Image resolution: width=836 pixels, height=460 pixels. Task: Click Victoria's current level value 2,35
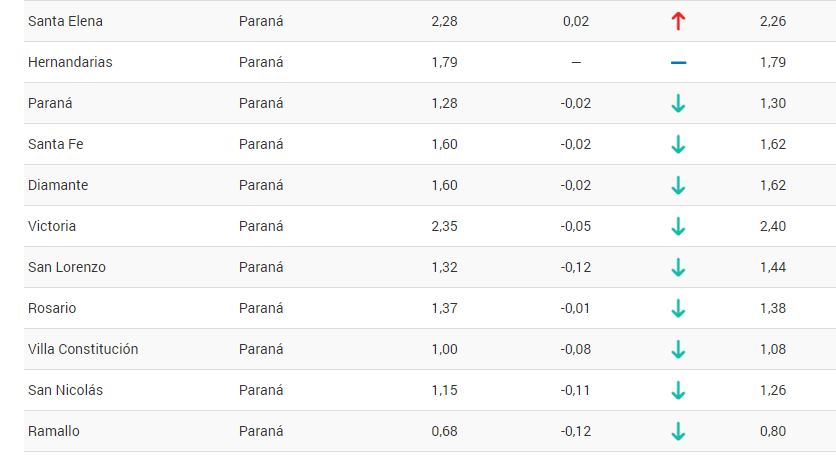(x=444, y=227)
